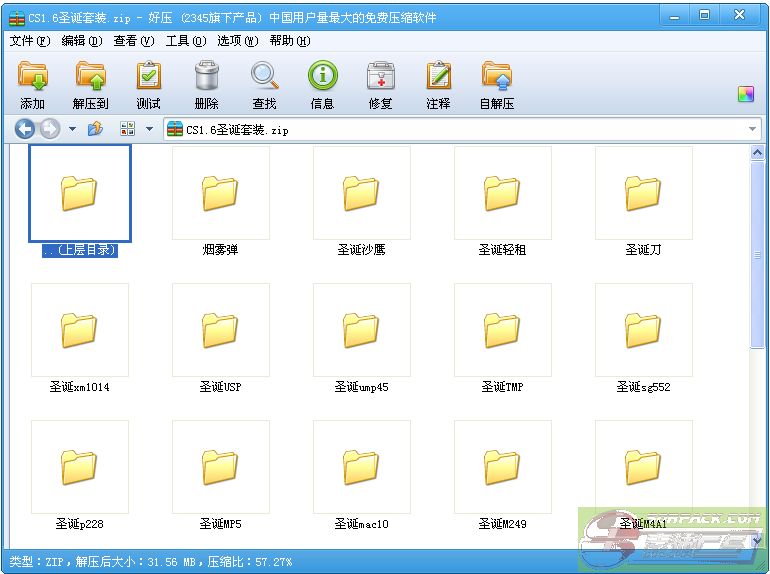
Task: Select the 圣诞USP folder
Action: click(220, 331)
